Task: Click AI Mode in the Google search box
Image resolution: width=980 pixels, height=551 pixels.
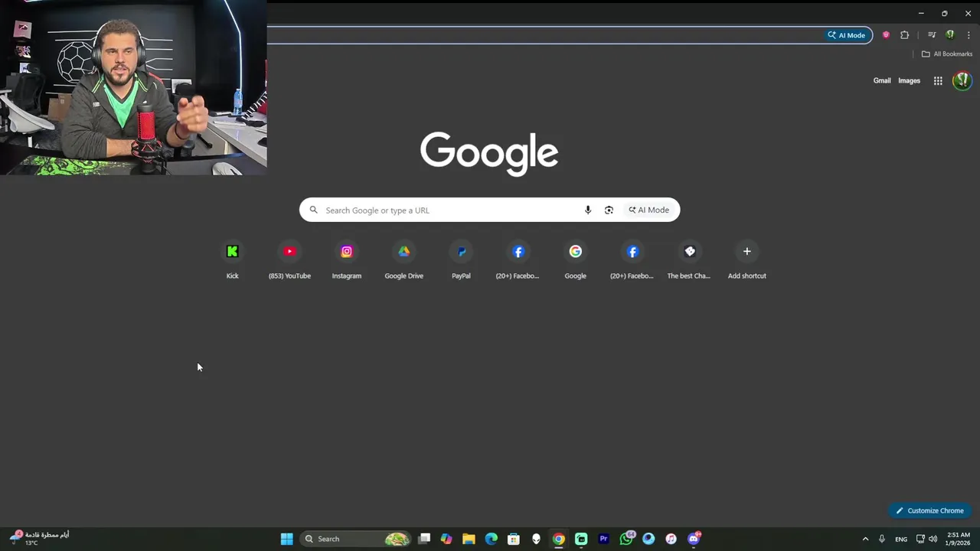Action: (648, 210)
